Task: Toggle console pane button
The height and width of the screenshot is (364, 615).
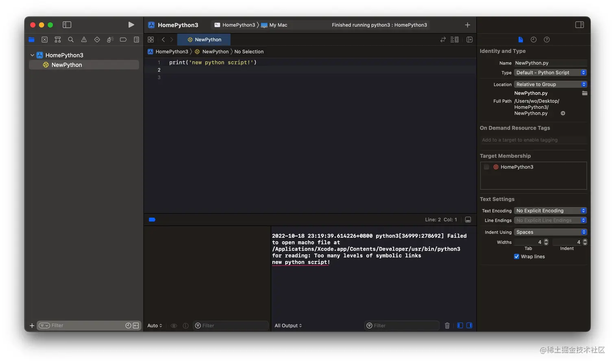Action: click(469, 325)
